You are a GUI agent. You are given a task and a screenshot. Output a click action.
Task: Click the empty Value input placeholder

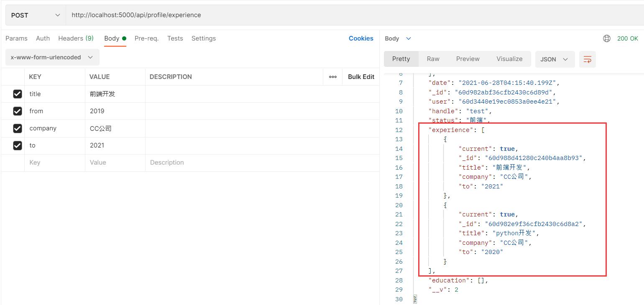(x=115, y=163)
